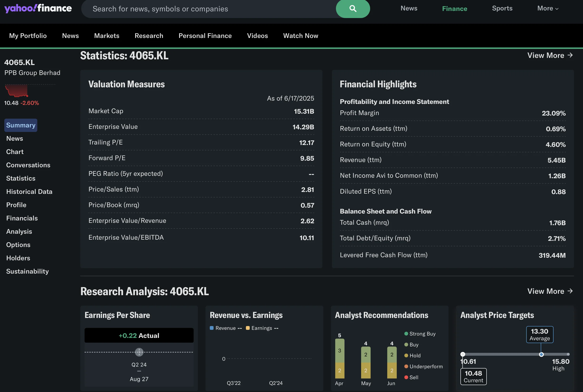This screenshot has width=583, height=392.
Task: Click the 4065.KL ticker in sidebar
Action: coord(19,62)
